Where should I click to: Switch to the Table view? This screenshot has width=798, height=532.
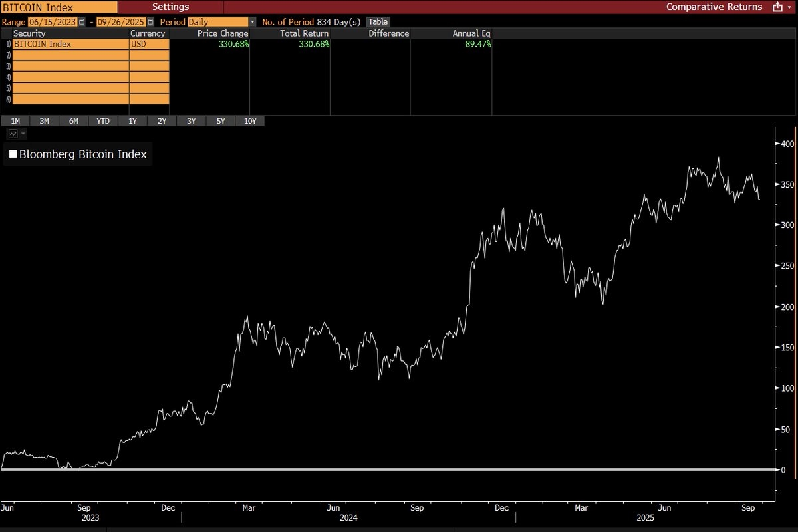(x=378, y=22)
